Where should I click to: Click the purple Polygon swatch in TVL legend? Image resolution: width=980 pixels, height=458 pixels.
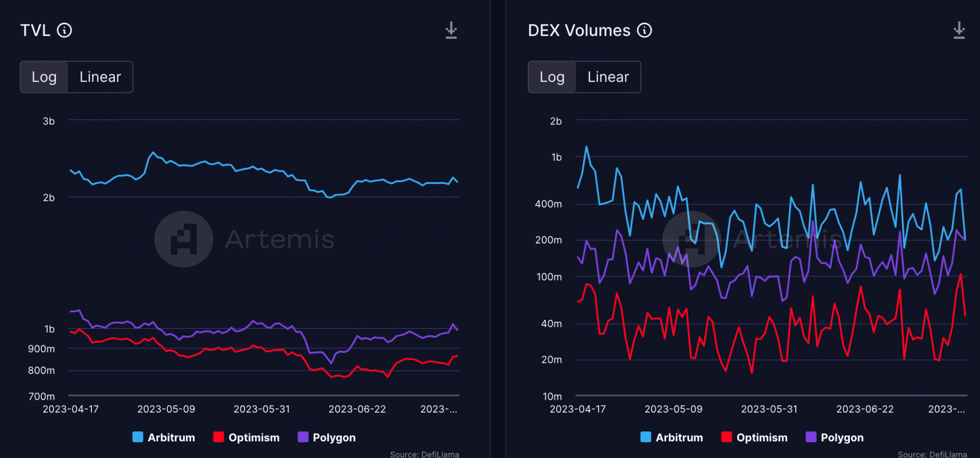(x=303, y=437)
